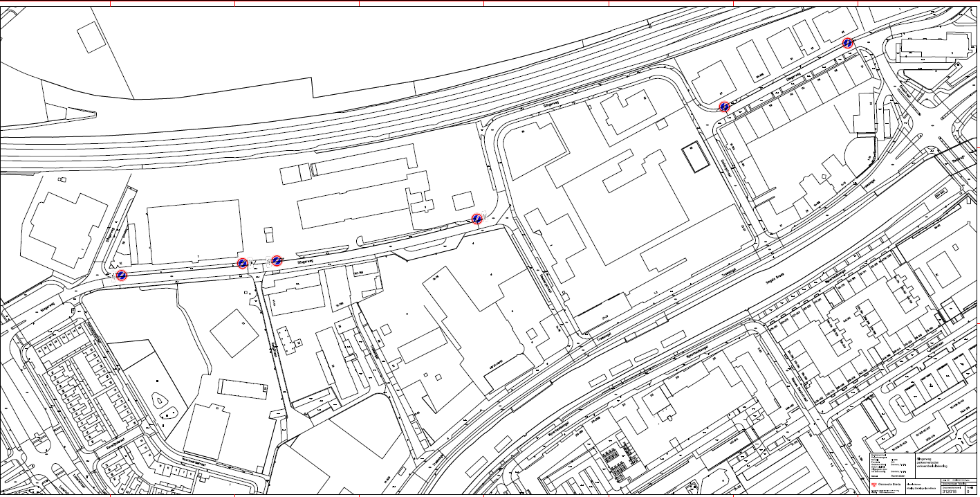Click the no-parking sign at the curved road corner

724,107
